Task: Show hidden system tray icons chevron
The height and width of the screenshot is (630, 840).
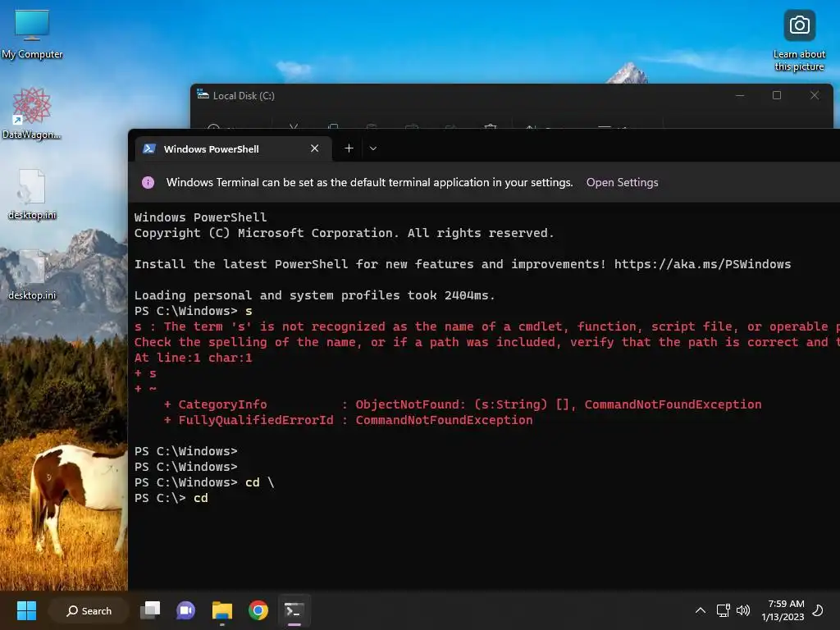Action: (701, 610)
